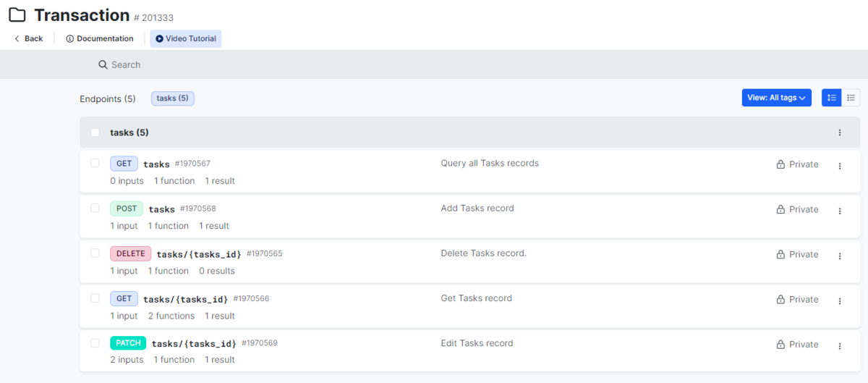The height and width of the screenshot is (383, 868).
Task: Check the GET tasks endpoint checkbox
Action: 95,163
